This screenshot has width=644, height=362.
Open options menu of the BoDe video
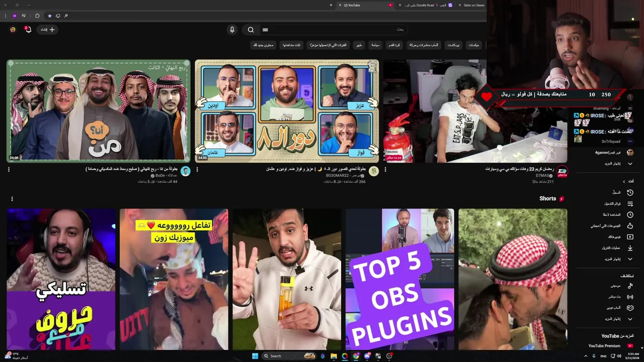[9, 170]
